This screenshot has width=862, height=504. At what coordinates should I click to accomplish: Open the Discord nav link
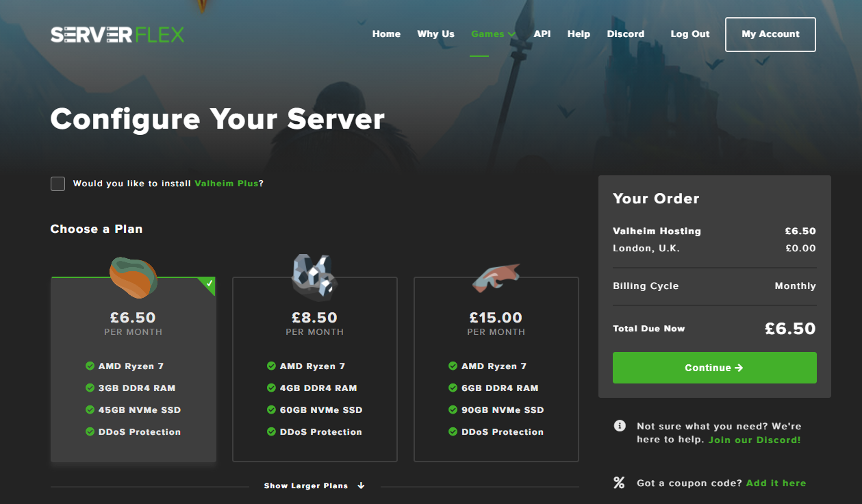coord(625,34)
